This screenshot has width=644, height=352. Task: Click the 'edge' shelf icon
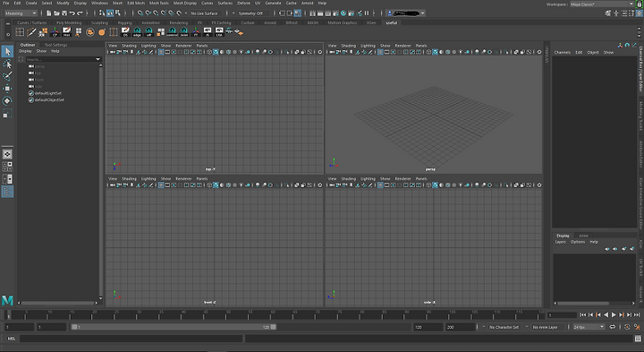(x=137, y=32)
